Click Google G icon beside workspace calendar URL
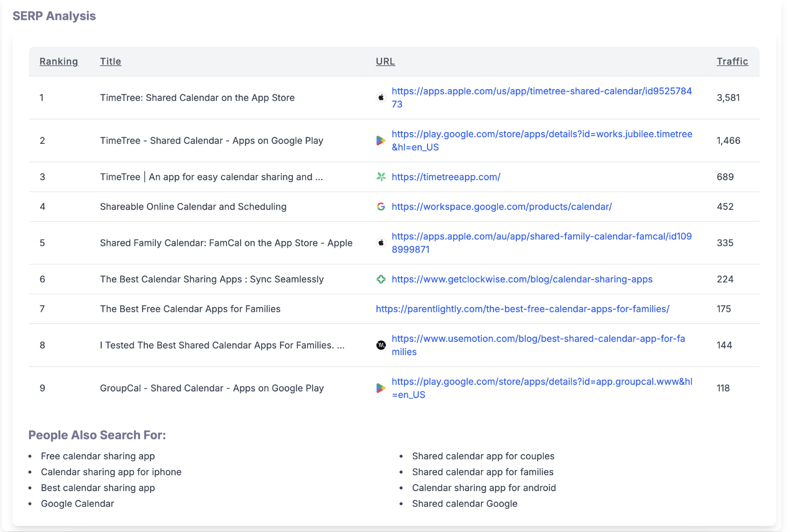 click(x=381, y=207)
